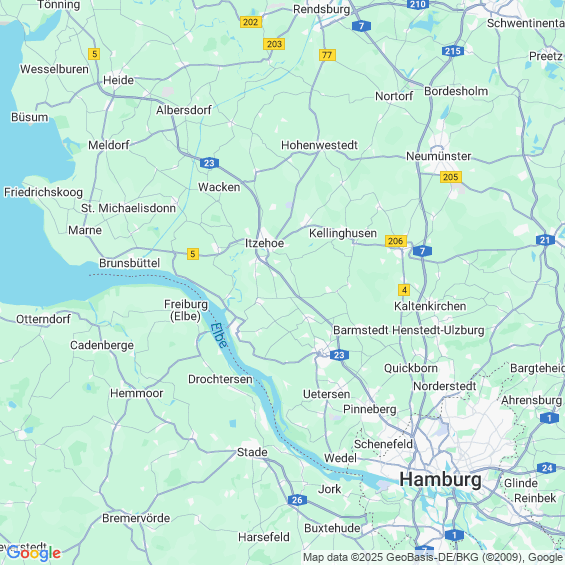Screen dimensions: 565x565
Task: Click the yellow 4 road shield above Kaltenkirchen
Action: [x=404, y=290]
